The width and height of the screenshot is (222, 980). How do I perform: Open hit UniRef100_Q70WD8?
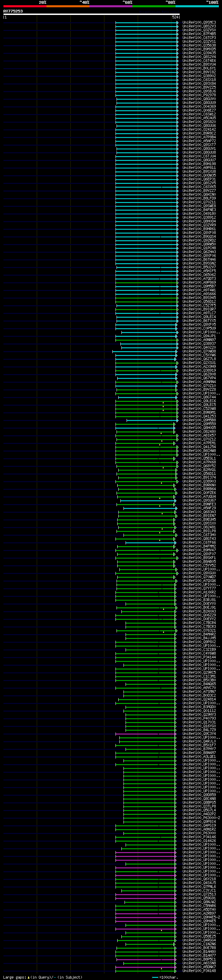199,351
